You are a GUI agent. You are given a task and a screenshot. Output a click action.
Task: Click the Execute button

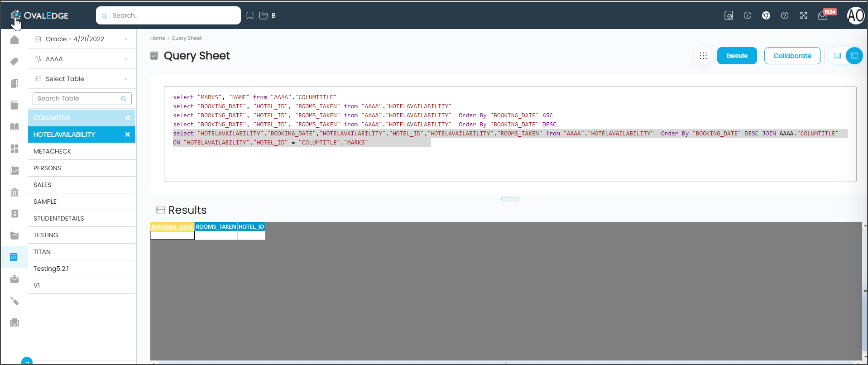pos(737,56)
